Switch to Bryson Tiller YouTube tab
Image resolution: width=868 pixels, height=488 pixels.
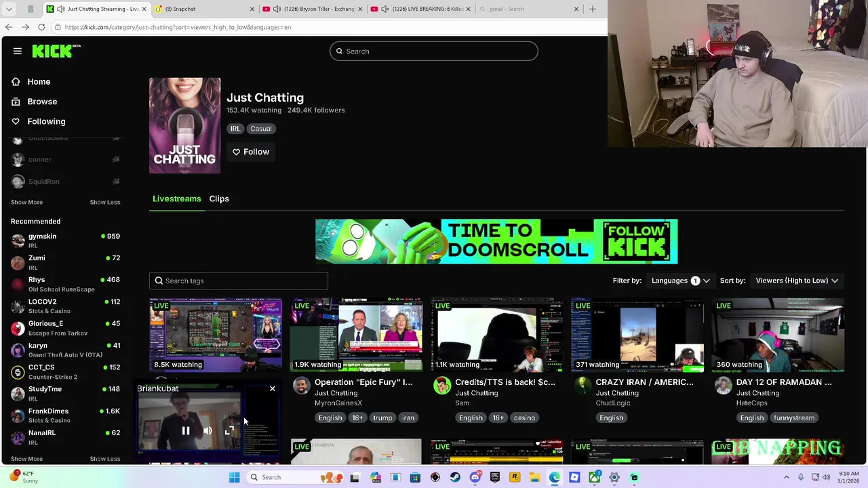coord(313,9)
